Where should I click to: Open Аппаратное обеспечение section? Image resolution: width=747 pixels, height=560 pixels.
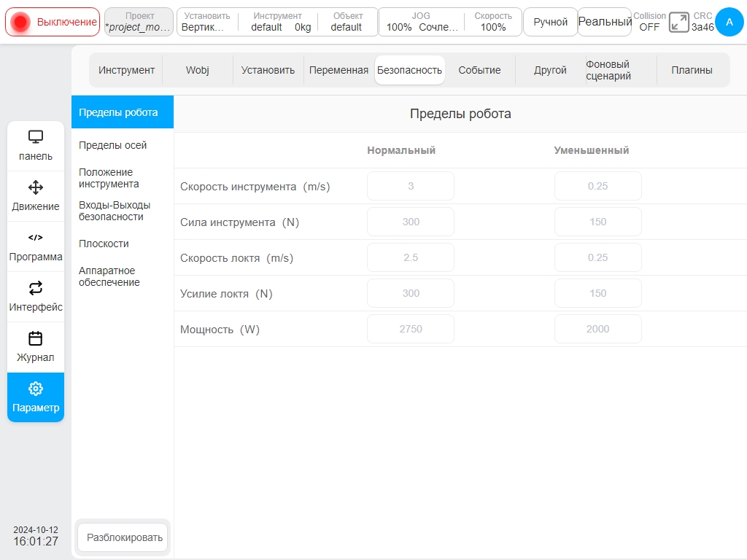pos(123,276)
